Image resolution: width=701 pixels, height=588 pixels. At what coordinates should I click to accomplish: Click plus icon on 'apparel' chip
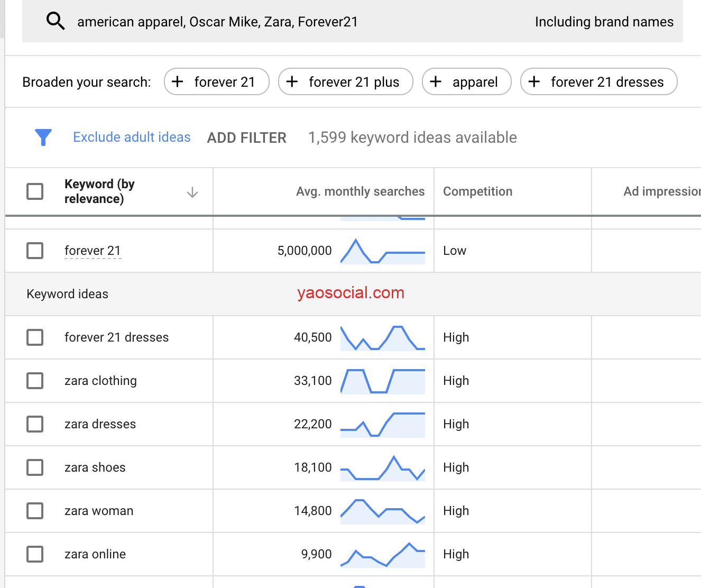pos(436,81)
